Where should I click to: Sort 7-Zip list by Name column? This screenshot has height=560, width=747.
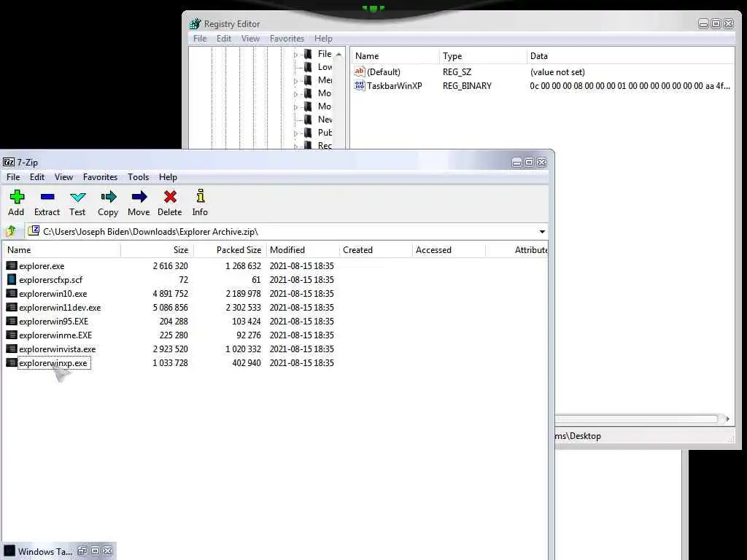(62, 250)
